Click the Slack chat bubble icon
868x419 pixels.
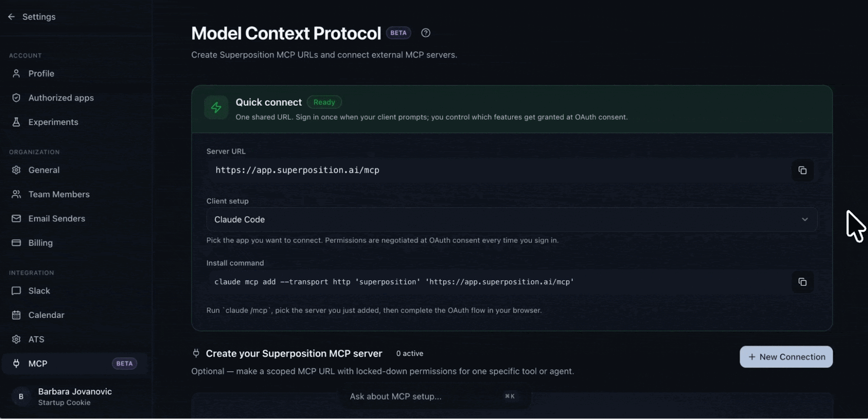click(x=16, y=291)
